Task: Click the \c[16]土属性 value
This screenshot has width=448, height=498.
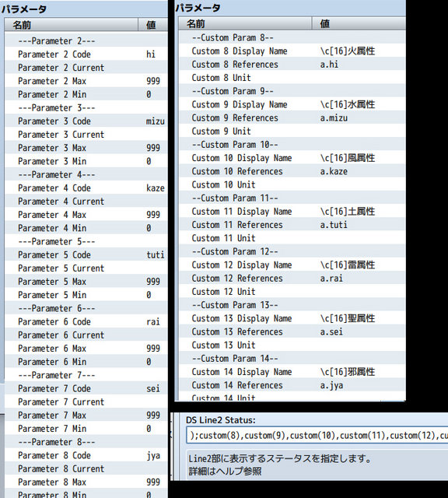Action: (x=348, y=211)
